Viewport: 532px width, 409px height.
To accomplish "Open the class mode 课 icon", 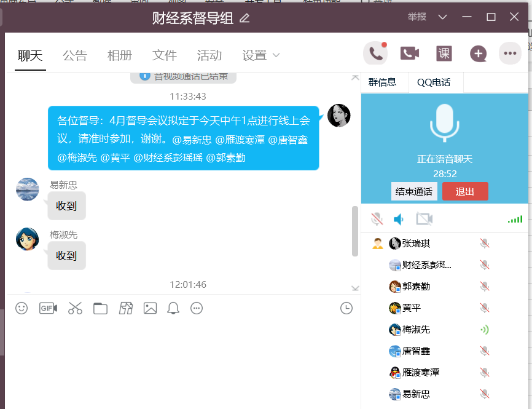I will coord(444,54).
